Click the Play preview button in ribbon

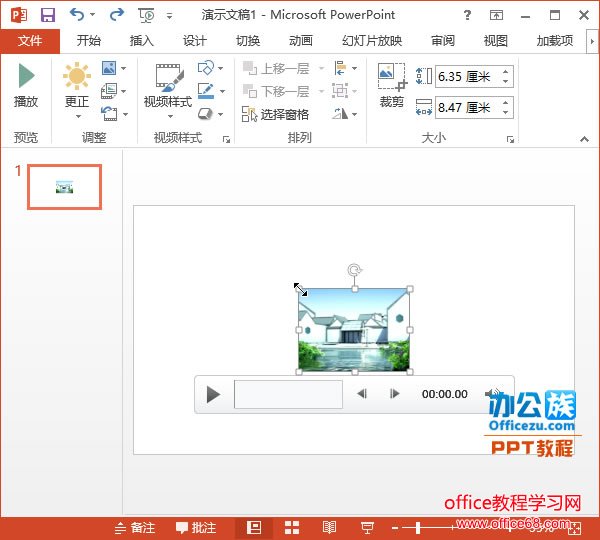click(26, 85)
